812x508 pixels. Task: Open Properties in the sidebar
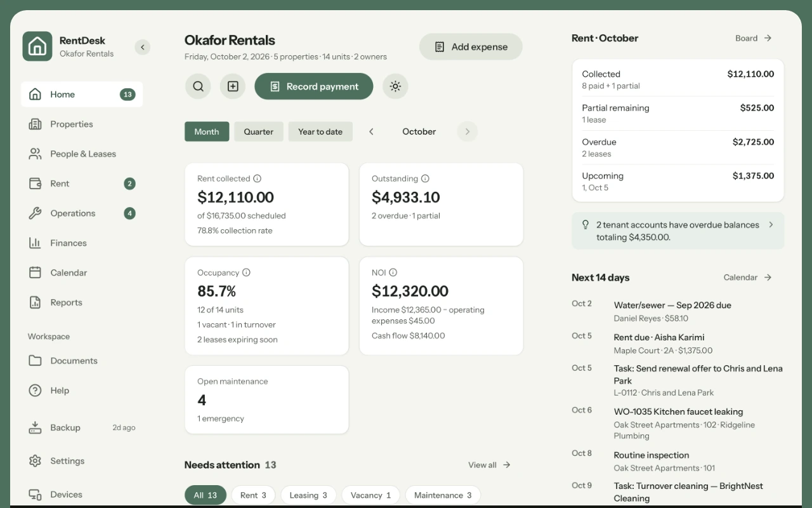(82, 124)
